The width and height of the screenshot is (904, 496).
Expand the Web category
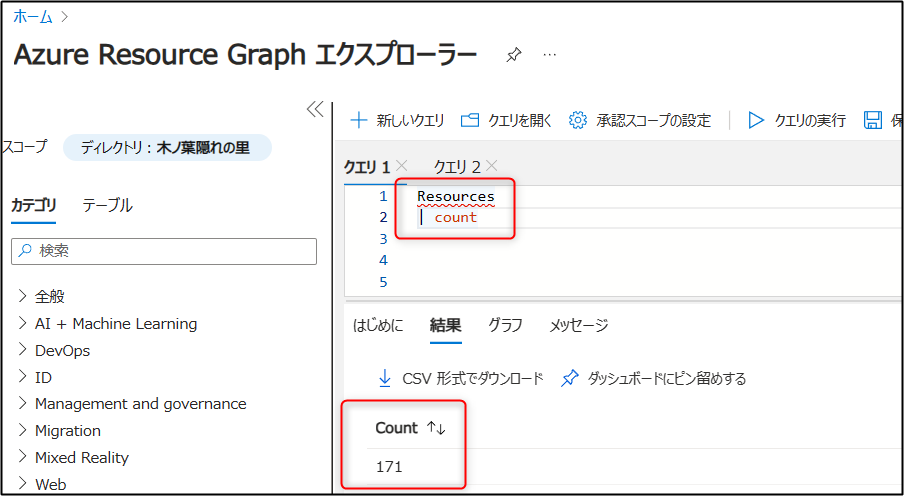[22, 483]
